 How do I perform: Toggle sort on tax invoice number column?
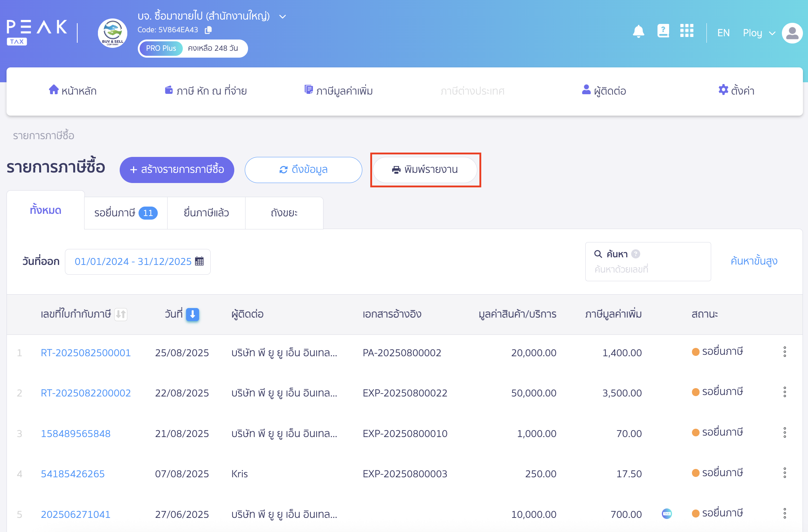coord(121,314)
